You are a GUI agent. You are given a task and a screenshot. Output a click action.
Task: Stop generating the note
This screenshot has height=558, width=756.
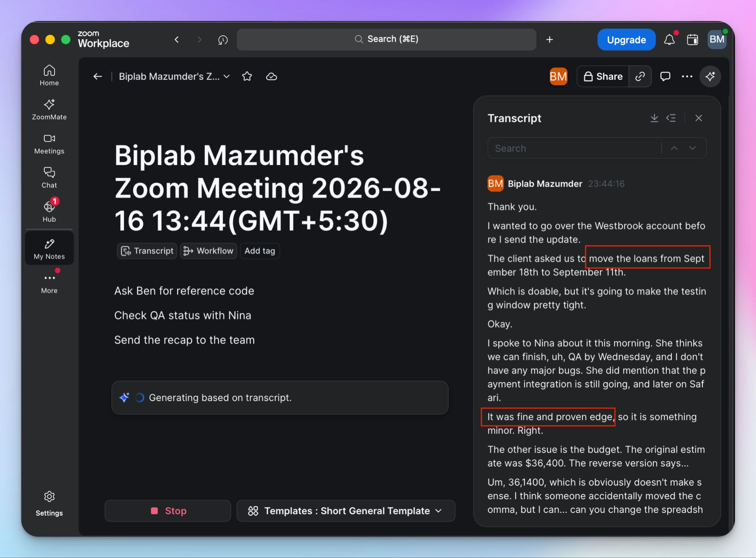[168, 511]
